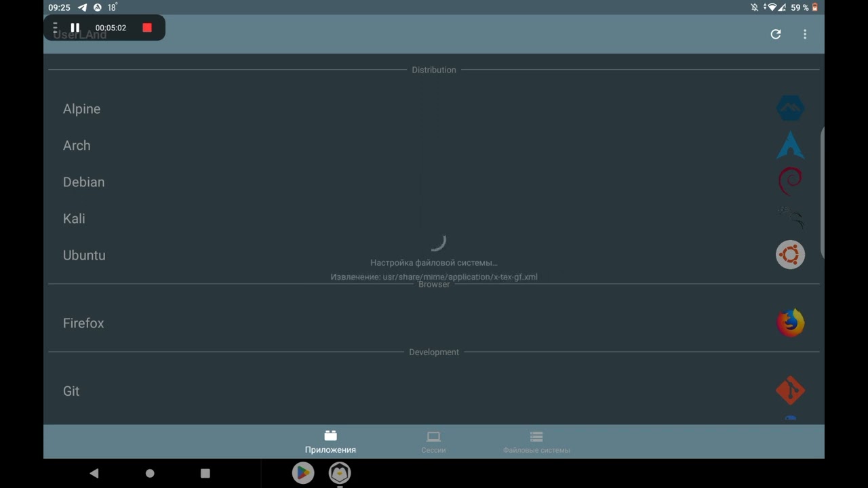Switch to the Сессии tab
868x488 pixels.
tap(433, 442)
